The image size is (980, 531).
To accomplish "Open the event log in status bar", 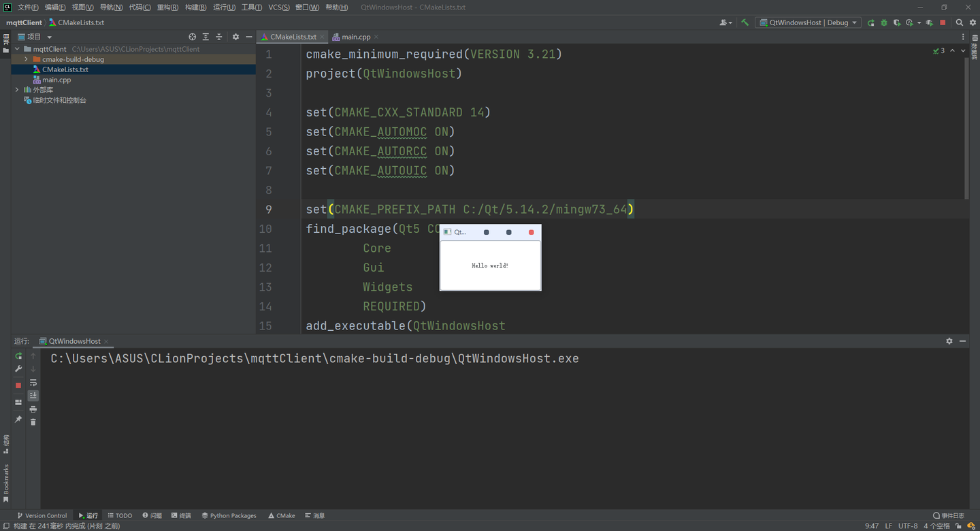I will click(949, 515).
